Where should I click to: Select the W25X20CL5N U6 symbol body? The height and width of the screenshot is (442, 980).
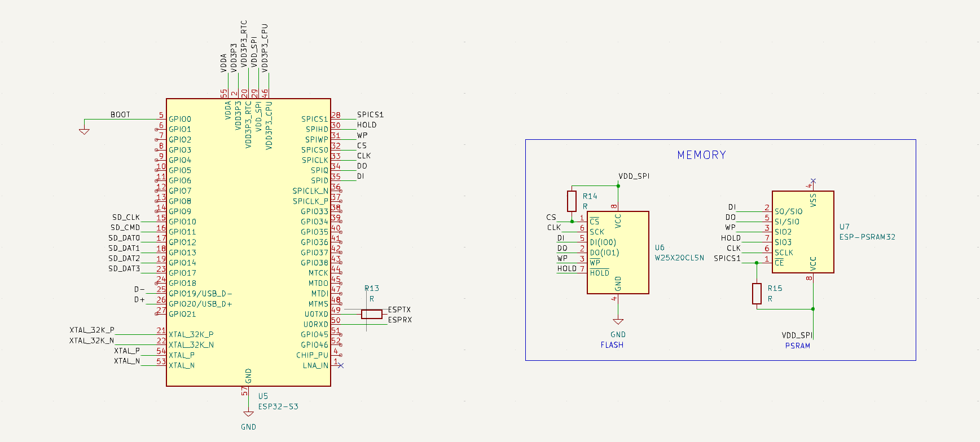tap(618, 253)
